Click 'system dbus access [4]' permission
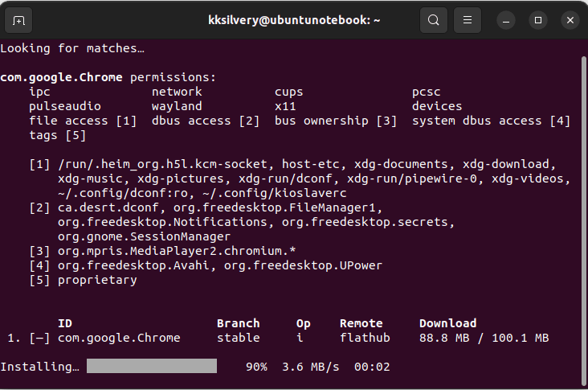This screenshot has height=390, width=588. (492, 121)
